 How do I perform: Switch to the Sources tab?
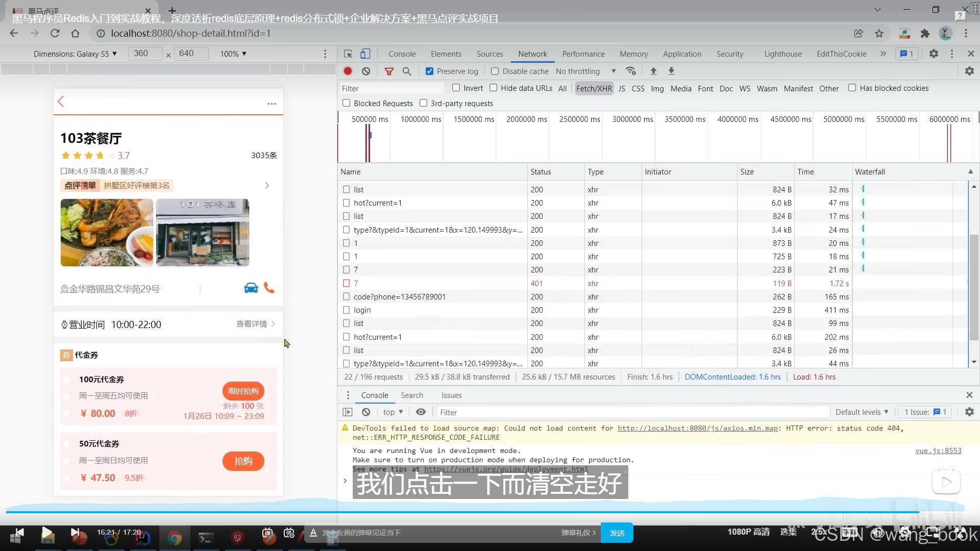[489, 54]
